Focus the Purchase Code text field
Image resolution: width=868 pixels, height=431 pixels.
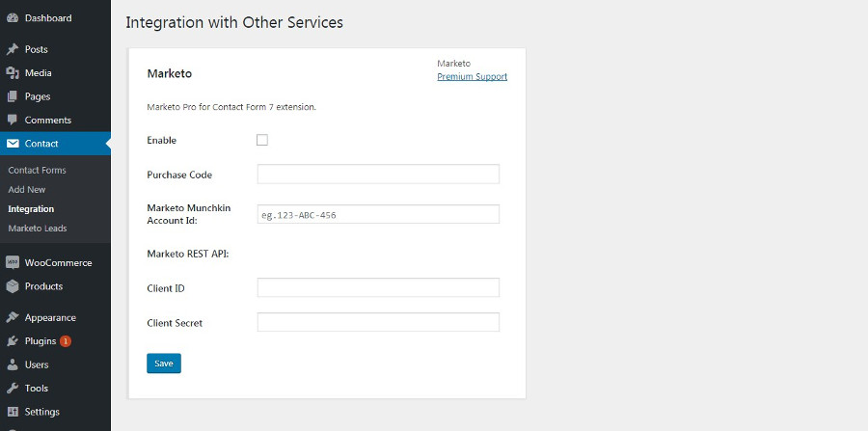pyautogui.click(x=378, y=175)
